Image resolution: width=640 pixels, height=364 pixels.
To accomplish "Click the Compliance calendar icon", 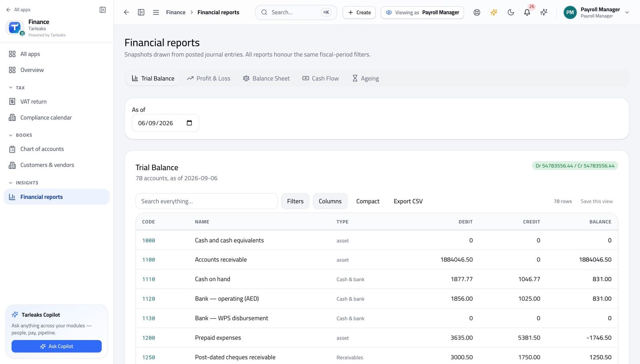I will click(12, 117).
